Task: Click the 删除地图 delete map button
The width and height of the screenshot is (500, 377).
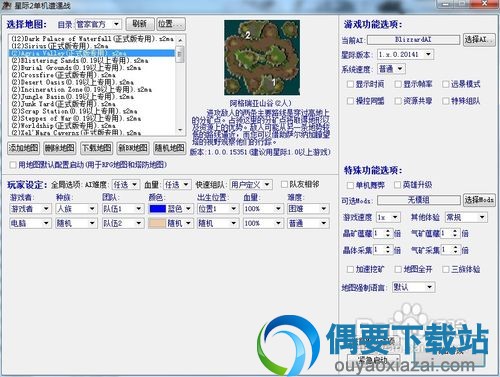Action: (60, 148)
